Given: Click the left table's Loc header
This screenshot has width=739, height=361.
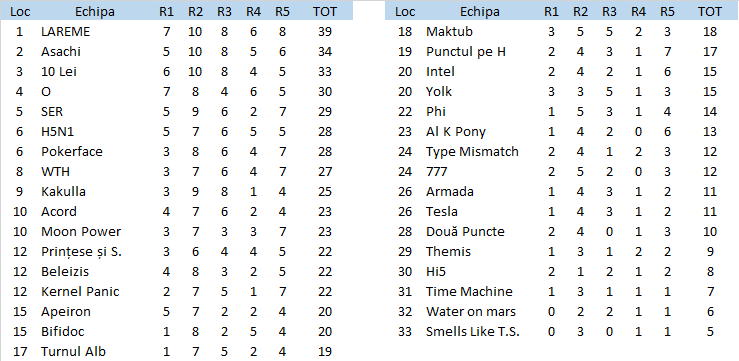Looking at the screenshot, I should pos(20,12).
